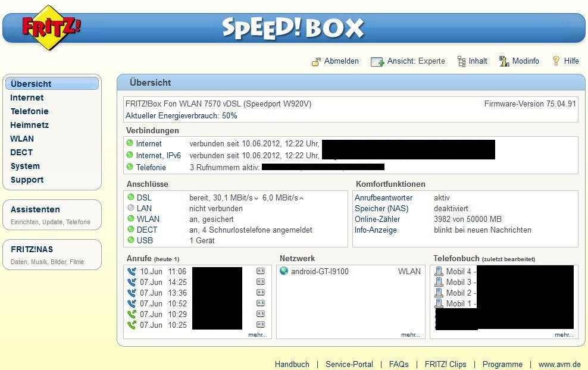
Task: Open the www.avm.de footer link
Action: tap(559, 365)
